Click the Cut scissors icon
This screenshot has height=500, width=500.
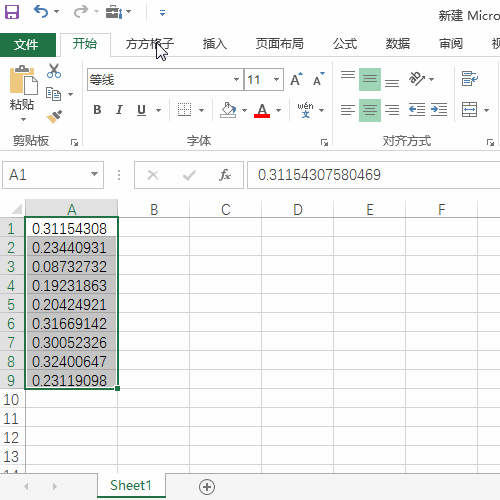tap(54, 71)
